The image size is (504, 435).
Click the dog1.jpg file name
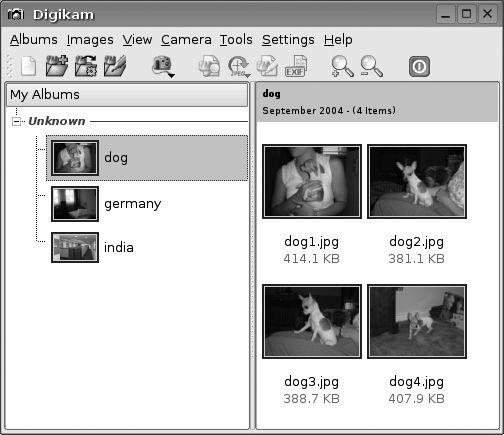click(x=311, y=242)
